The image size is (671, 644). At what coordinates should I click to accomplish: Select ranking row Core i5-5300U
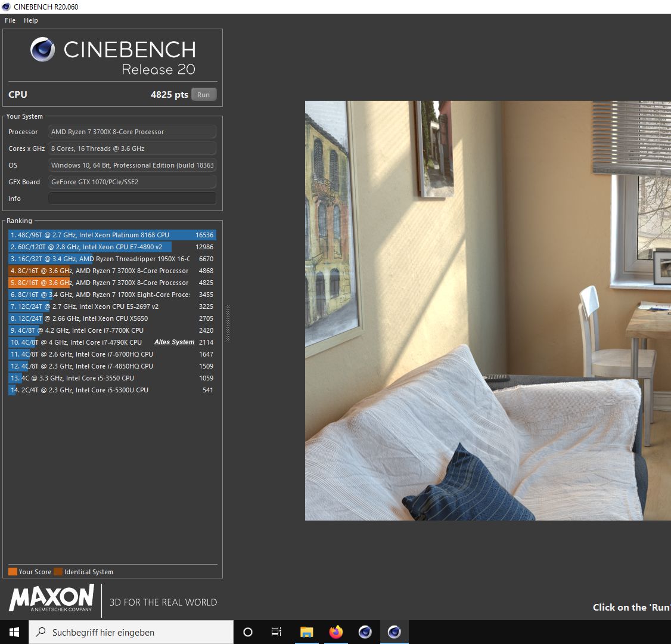coord(112,391)
